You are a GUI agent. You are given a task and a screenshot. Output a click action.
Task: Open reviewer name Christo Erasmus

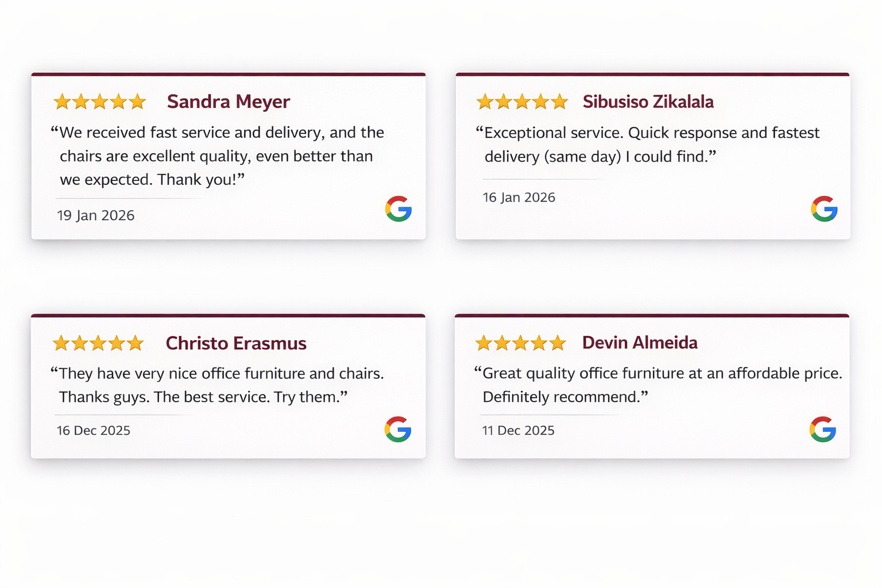(236, 343)
